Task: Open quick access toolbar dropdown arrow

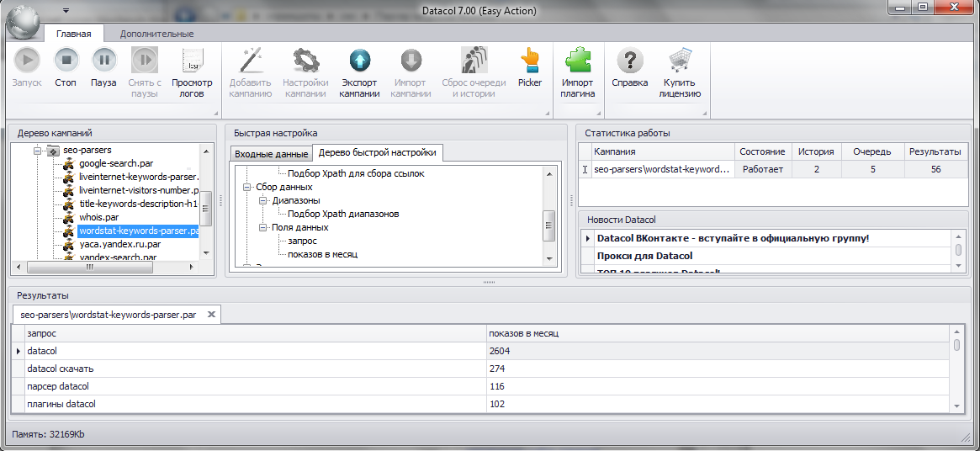Action: click(66, 11)
